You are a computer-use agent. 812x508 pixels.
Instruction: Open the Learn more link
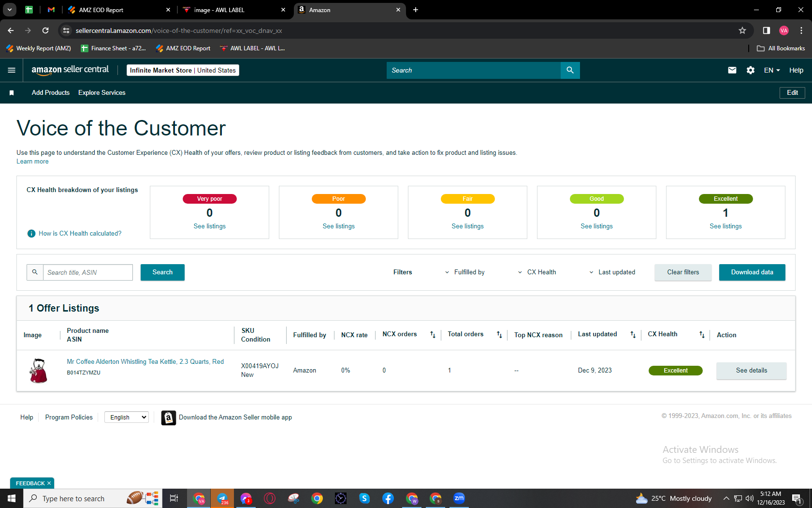pos(32,162)
